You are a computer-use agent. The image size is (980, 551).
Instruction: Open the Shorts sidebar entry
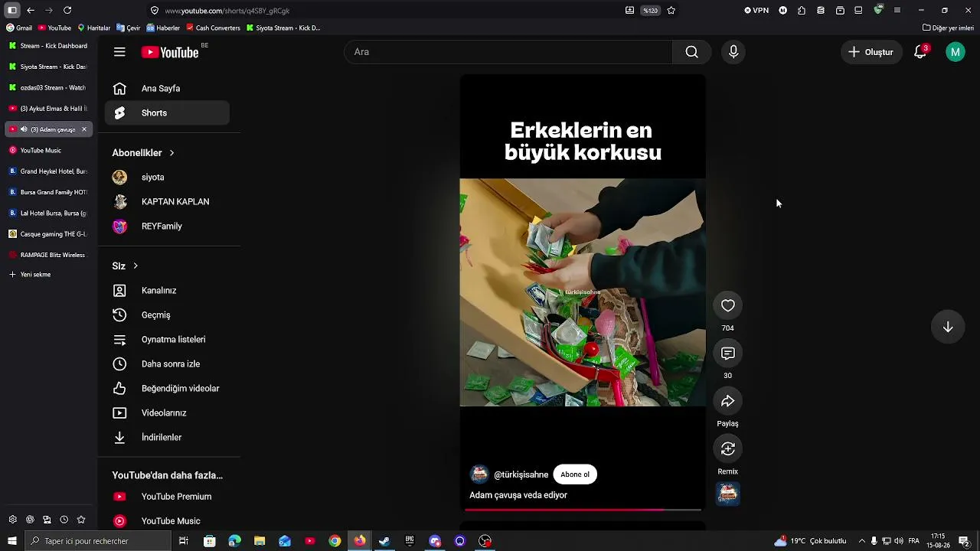pyautogui.click(x=167, y=113)
